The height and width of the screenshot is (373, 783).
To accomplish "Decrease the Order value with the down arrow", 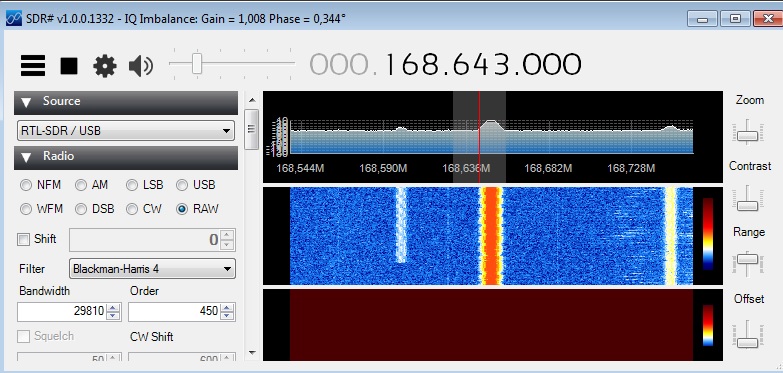I will 227,316.
